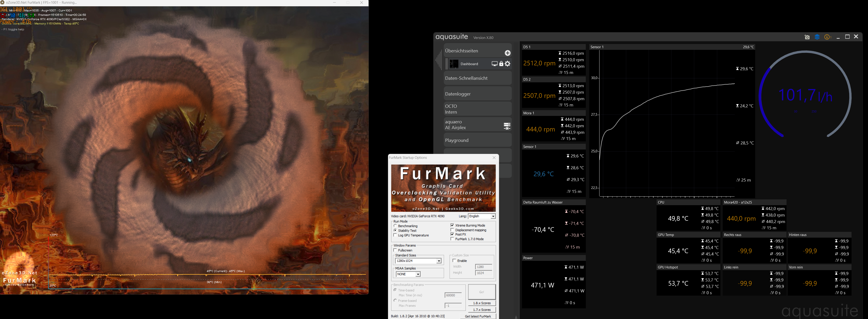Enable Displacement mapping checkbox
Screen dimensions: 868x319
[452, 230]
